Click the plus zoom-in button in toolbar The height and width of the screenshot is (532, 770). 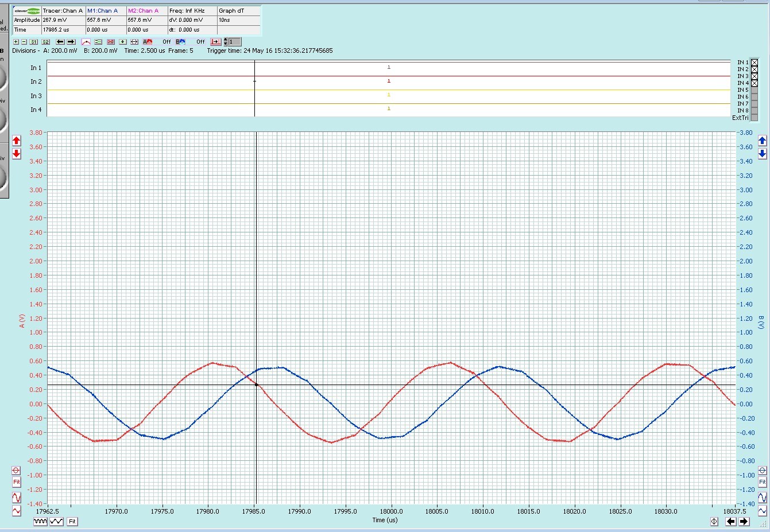tap(16, 42)
